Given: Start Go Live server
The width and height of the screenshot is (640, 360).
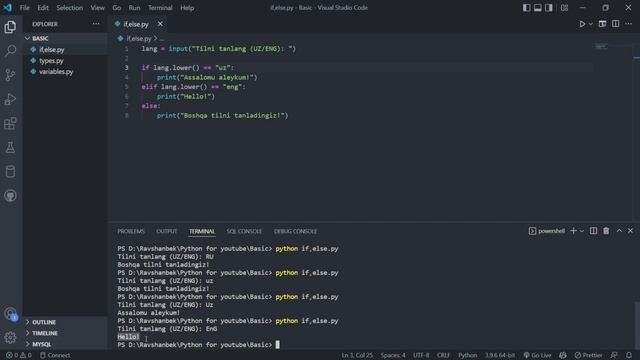Looking at the screenshot, I should click(538, 356).
